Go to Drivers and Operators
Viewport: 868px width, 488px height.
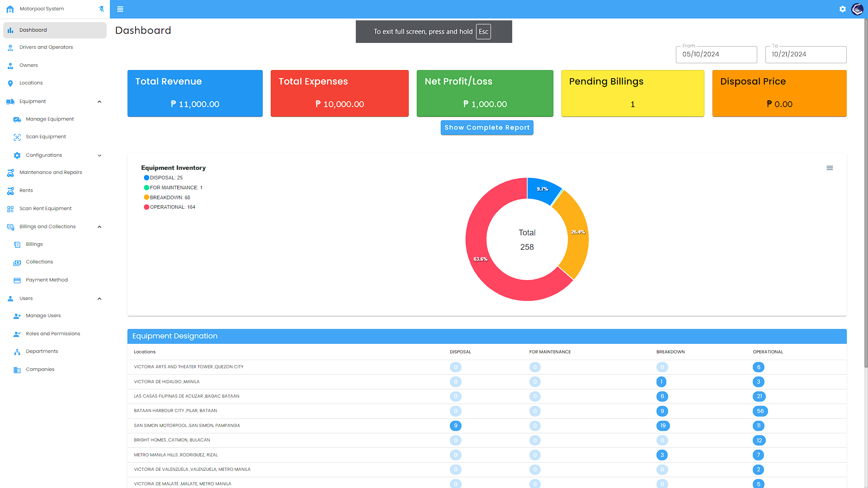pyautogui.click(x=46, y=47)
